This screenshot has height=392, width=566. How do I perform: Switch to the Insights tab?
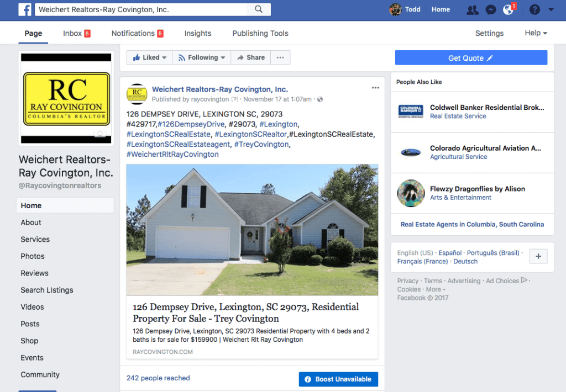pos(198,33)
